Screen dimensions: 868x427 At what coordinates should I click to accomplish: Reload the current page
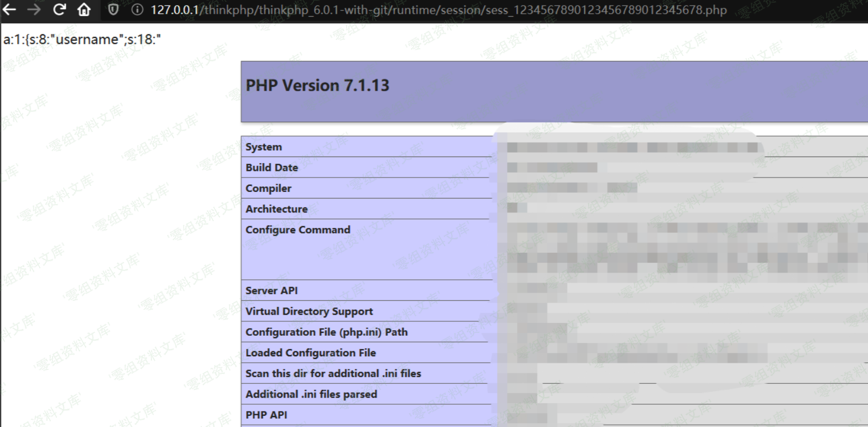coord(59,9)
